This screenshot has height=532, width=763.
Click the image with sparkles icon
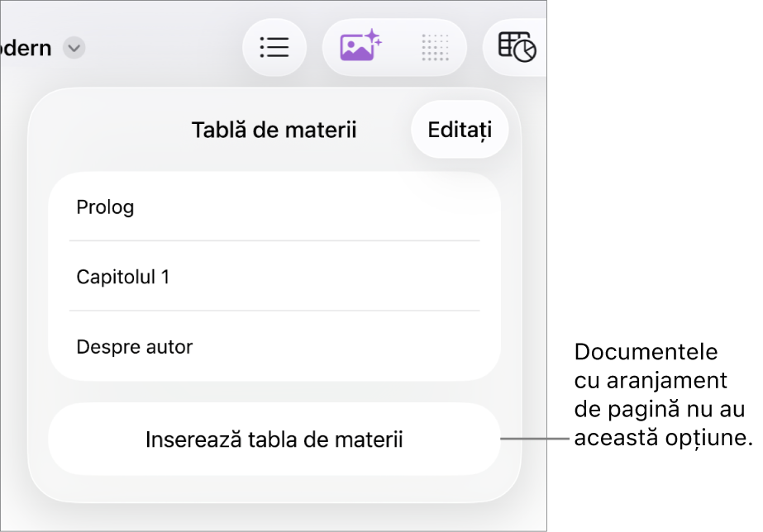[360, 45]
